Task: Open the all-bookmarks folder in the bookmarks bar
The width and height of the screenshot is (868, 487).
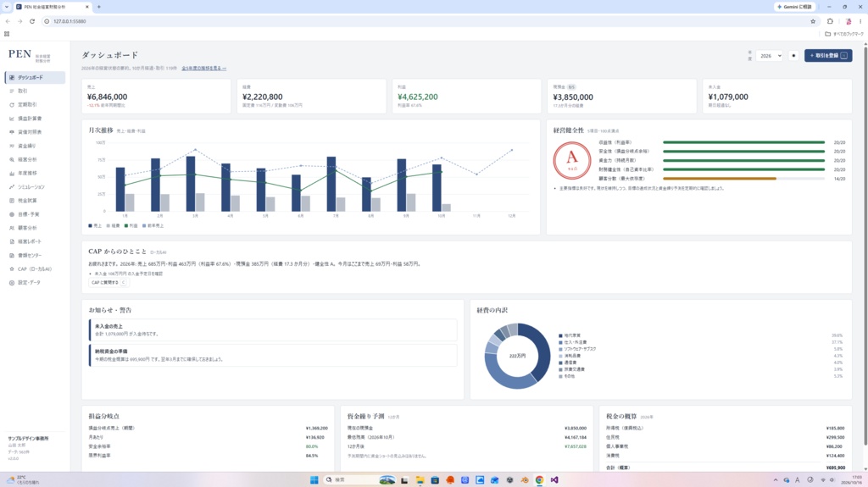Action: pyautogui.click(x=844, y=34)
